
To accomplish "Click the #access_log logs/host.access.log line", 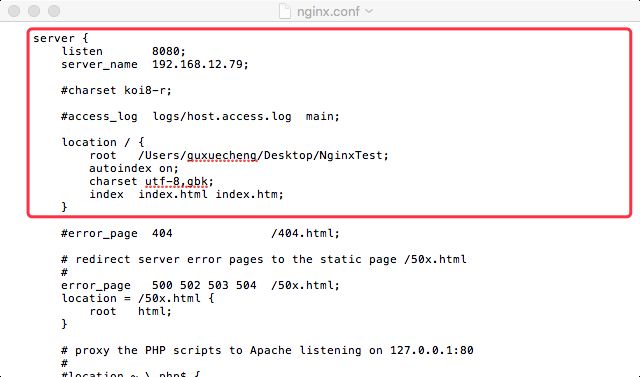I will coord(200,117).
